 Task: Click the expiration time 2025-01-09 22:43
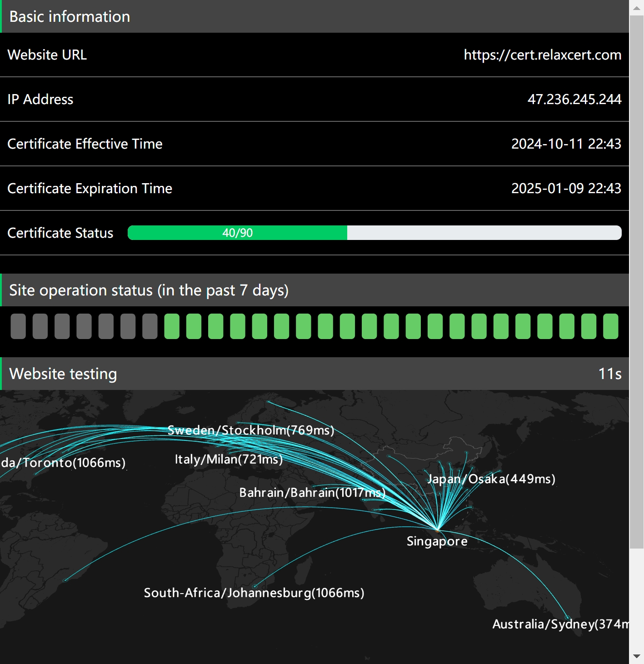(x=566, y=189)
